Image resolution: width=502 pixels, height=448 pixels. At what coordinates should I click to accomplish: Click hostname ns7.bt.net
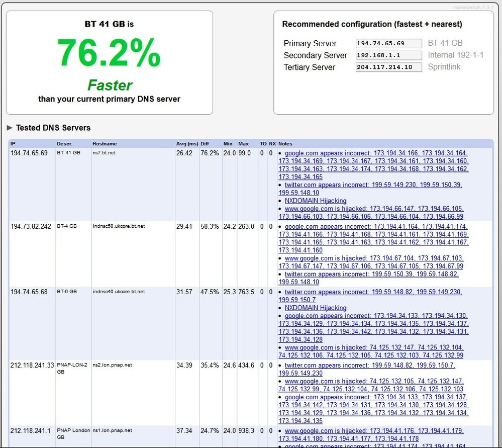[104, 153]
